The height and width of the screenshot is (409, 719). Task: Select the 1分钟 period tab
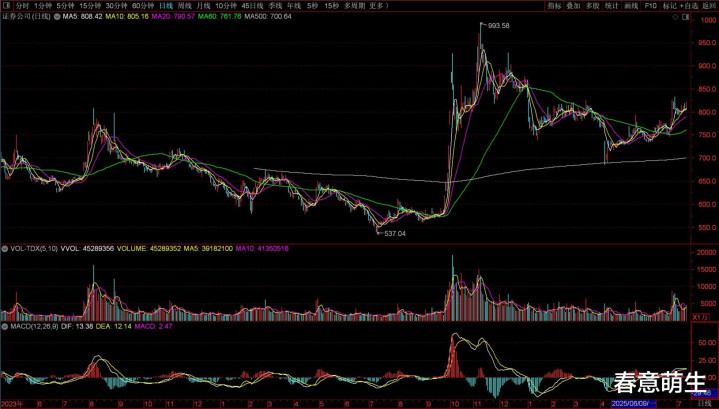click(42, 6)
